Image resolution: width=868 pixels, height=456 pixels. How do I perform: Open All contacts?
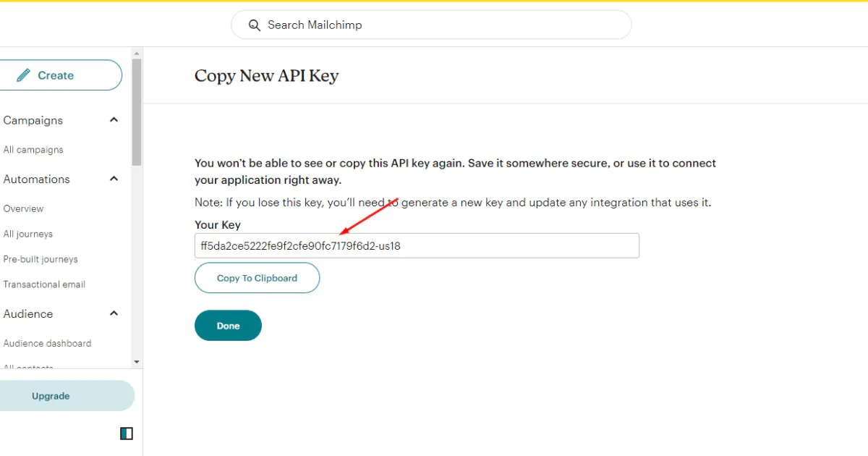pos(28,366)
